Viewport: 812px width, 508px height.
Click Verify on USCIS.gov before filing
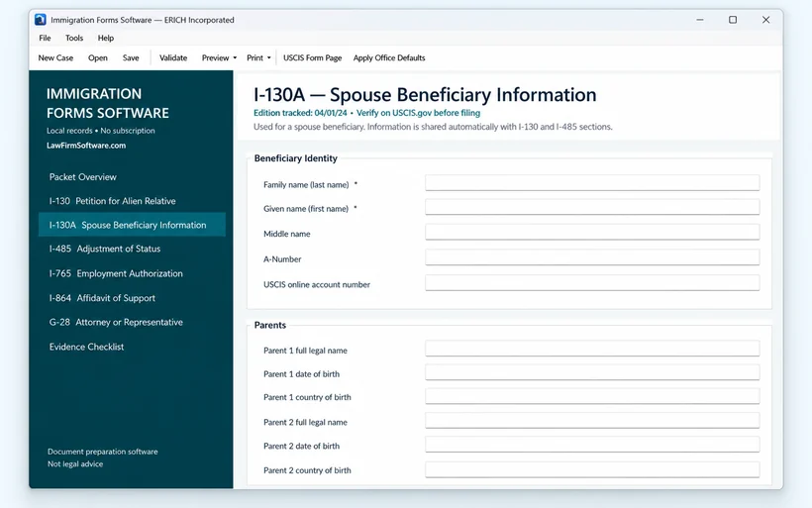418,113
